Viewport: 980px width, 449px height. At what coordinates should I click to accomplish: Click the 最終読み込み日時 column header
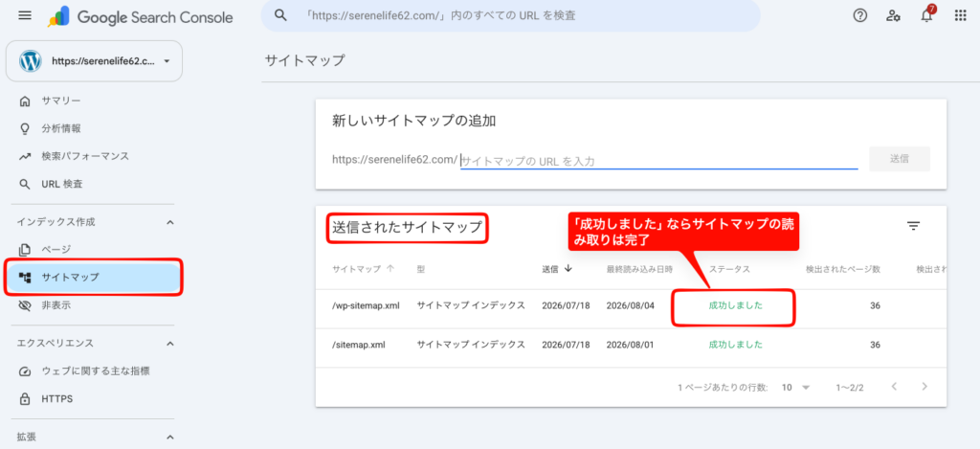[x=638, y=270]
